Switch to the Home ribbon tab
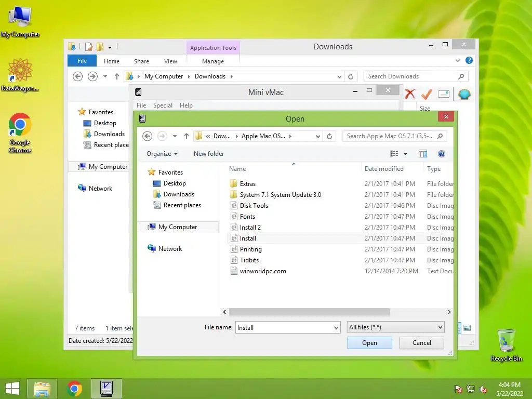Screen dimensions: 532x399 coord(112,61)
